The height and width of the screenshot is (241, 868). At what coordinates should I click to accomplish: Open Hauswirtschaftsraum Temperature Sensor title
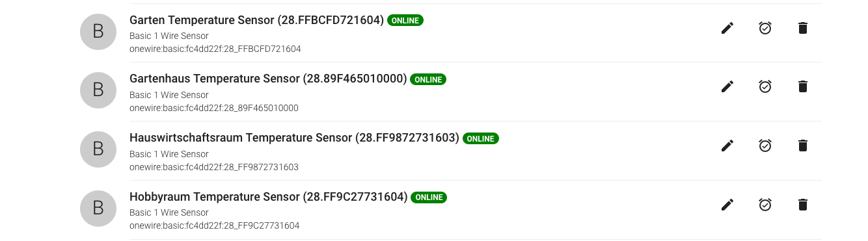tap(295, 138)
